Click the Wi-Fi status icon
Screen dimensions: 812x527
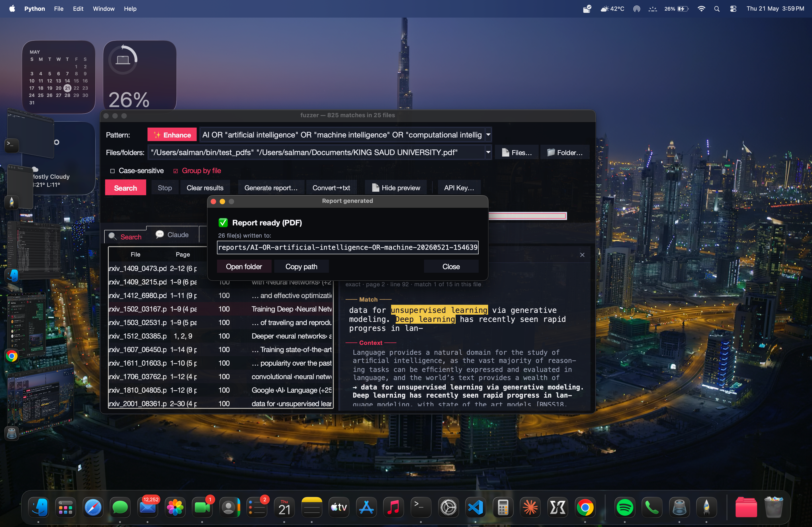click(701, 9)
